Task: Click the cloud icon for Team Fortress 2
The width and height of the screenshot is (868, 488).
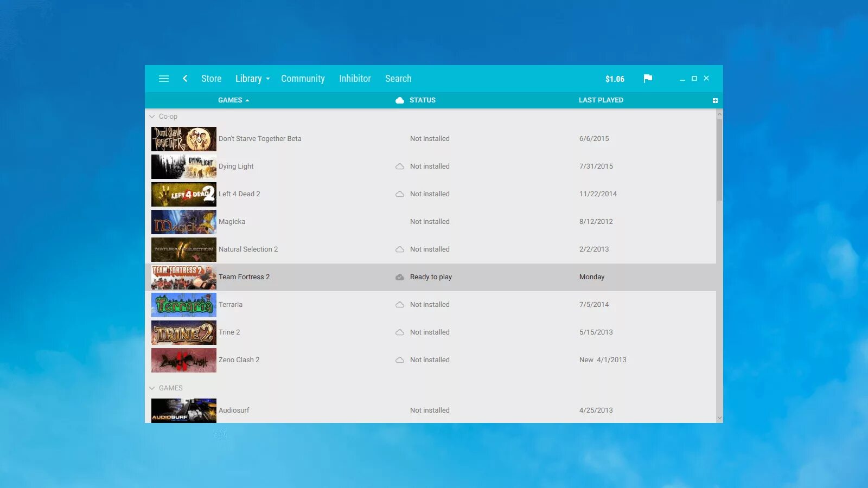Action: tap(400, 277)
